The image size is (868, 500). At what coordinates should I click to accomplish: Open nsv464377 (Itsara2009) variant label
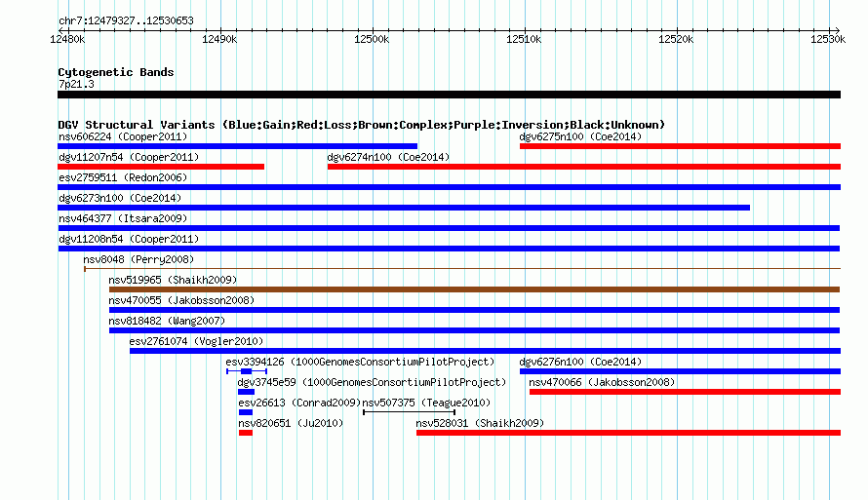123,218
